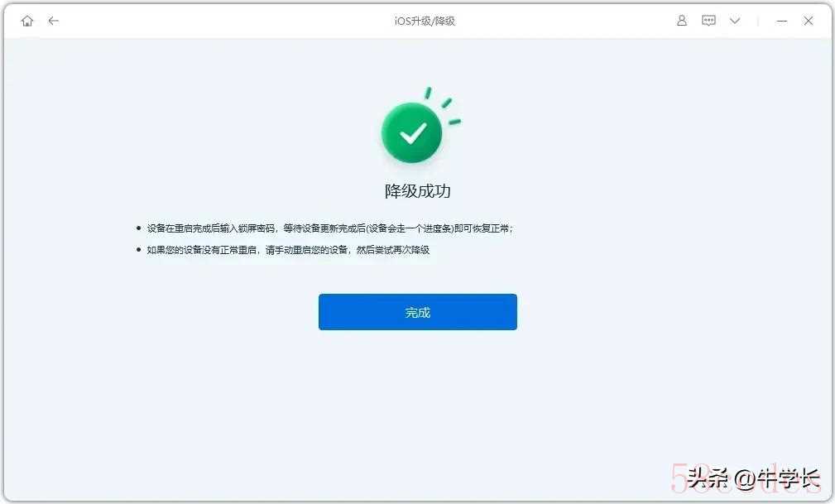
Task: Select the 降级成功 heading text
Action: click(x=417, y=190)
